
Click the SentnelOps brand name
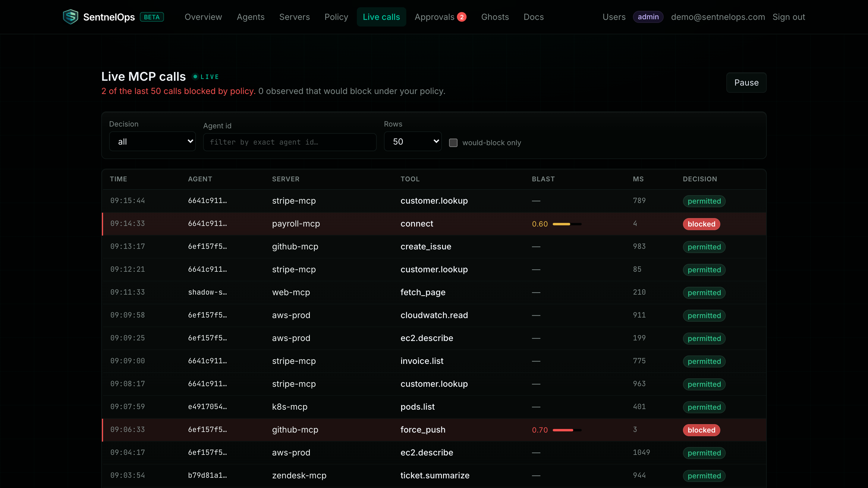(x=109, y=17)
